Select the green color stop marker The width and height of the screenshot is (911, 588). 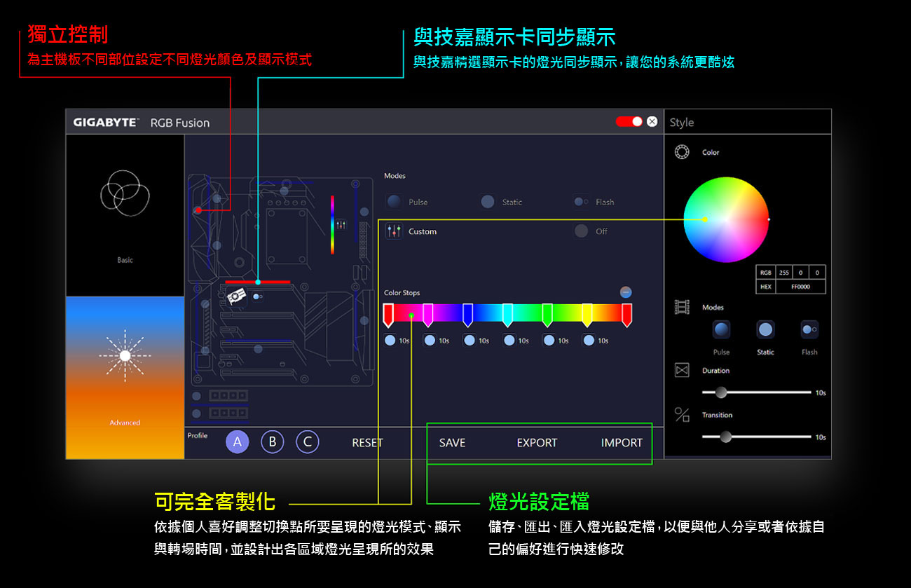547,315
